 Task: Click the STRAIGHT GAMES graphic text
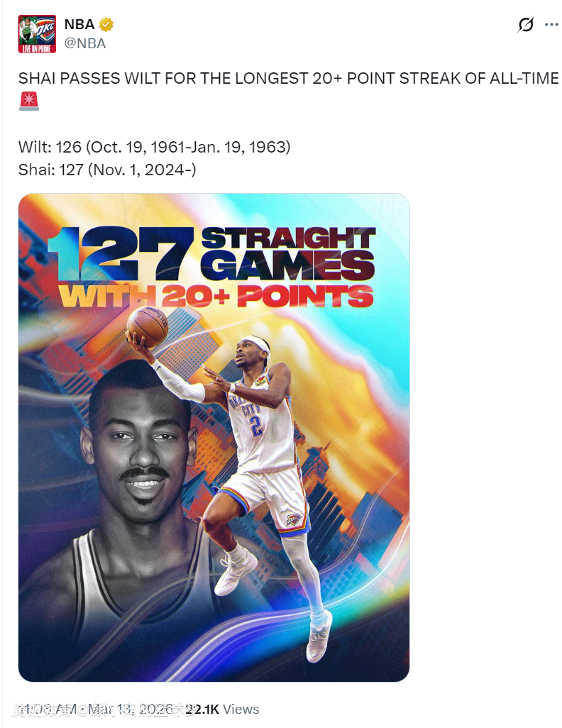pos(288,253)
